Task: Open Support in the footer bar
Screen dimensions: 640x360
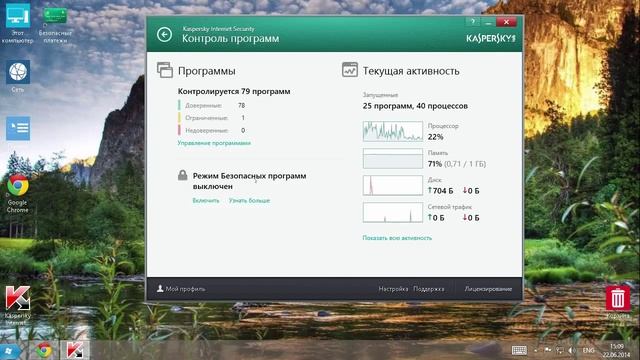Action: coord(429,289)
